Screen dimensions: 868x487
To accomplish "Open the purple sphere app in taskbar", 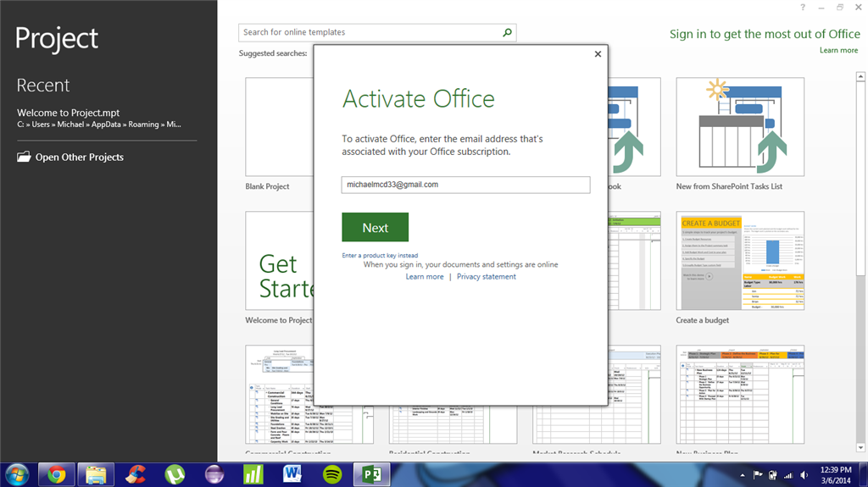I will click(x=214, y=475).
